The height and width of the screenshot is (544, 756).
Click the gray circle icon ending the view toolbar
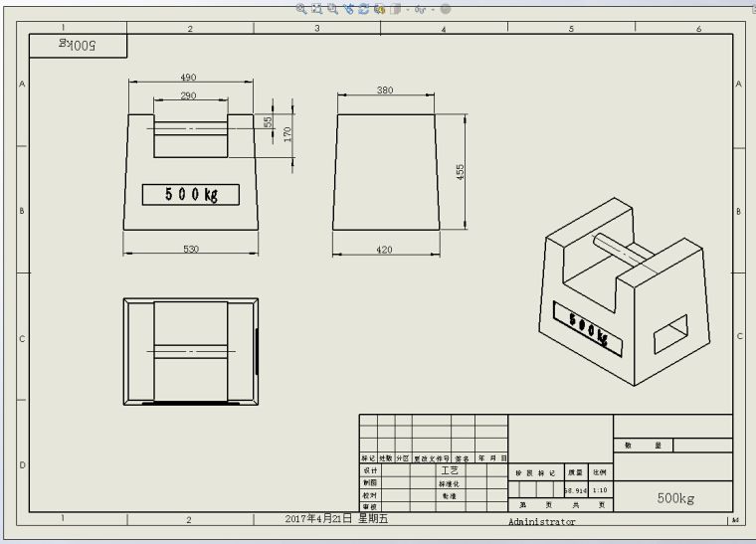[x=445, y=8]
